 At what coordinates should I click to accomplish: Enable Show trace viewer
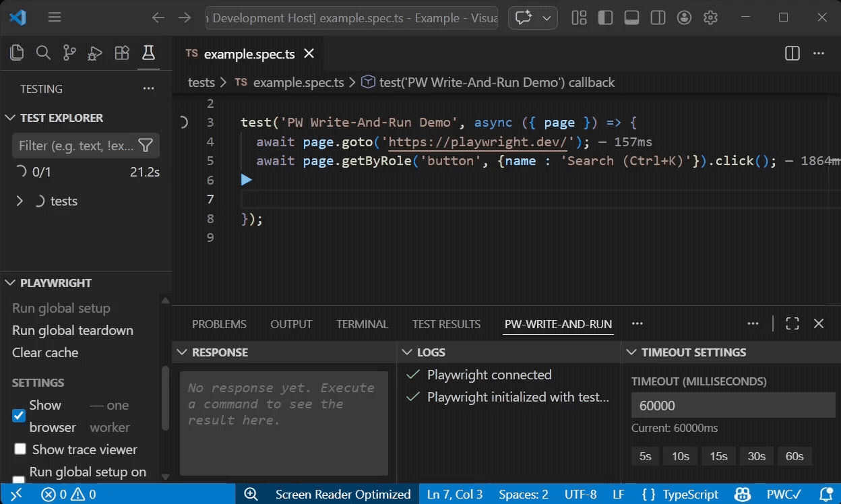[20, 449]
